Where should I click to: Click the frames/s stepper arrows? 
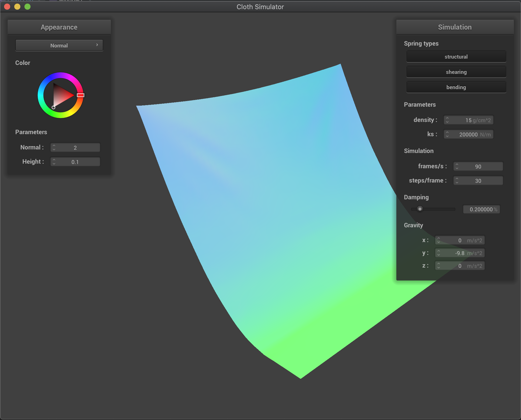tap(457, 166)
